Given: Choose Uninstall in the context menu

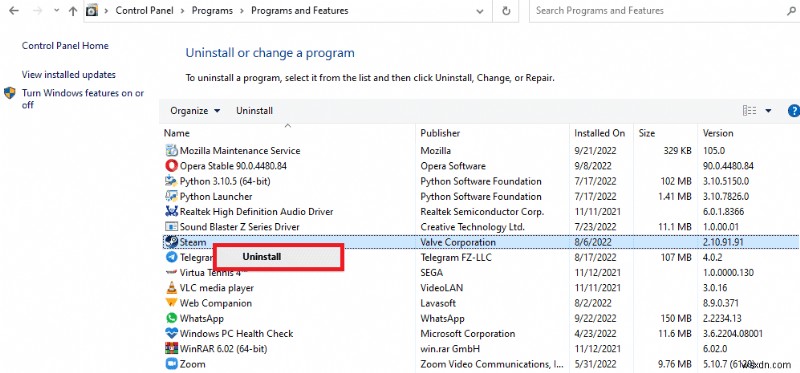Looking at the screenshot, I should tap(278, 257).
